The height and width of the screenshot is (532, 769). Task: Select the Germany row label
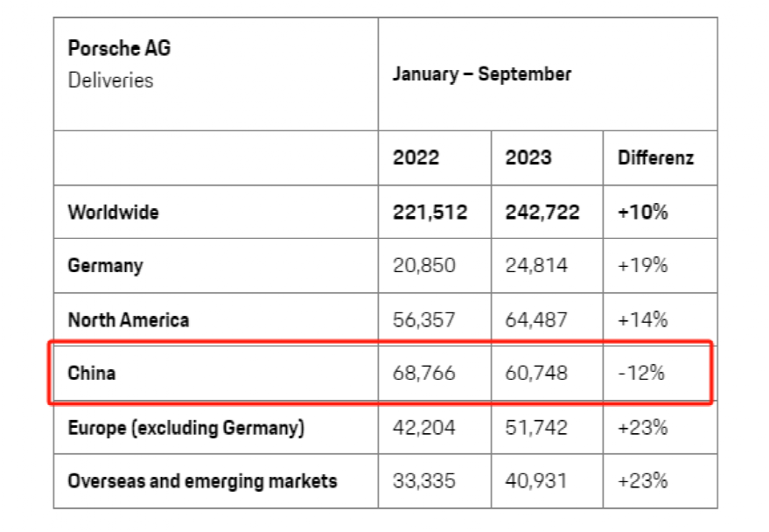click(x=106, y=266)
